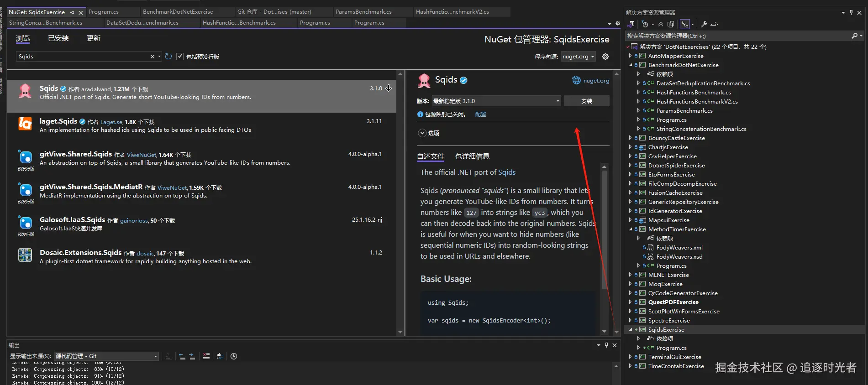Pin the Solution Explorer panel
This screenshot has width=868, height=385.
pyautogui.click(x=851, y=12)
